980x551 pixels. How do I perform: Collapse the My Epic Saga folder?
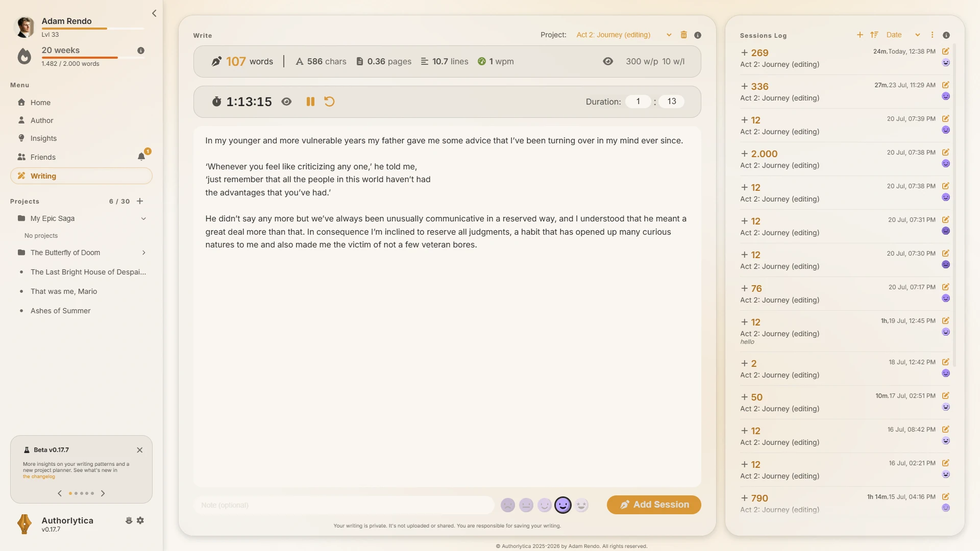click(x=143, y=218)
